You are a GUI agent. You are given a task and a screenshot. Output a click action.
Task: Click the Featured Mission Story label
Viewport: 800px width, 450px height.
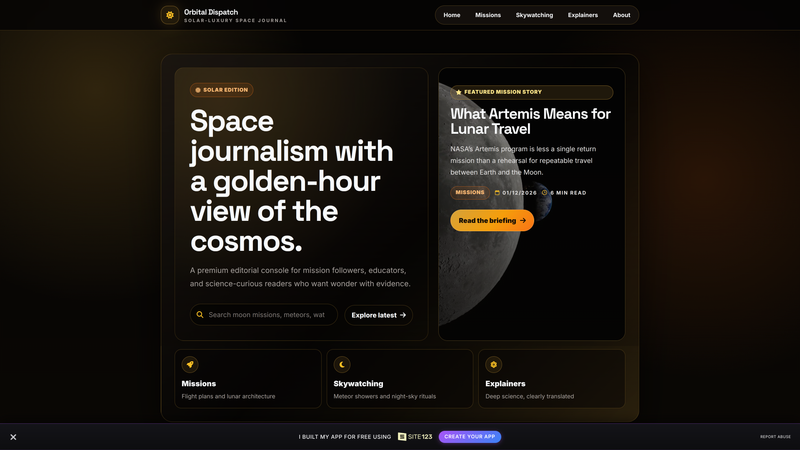click(x=503, y=92)
